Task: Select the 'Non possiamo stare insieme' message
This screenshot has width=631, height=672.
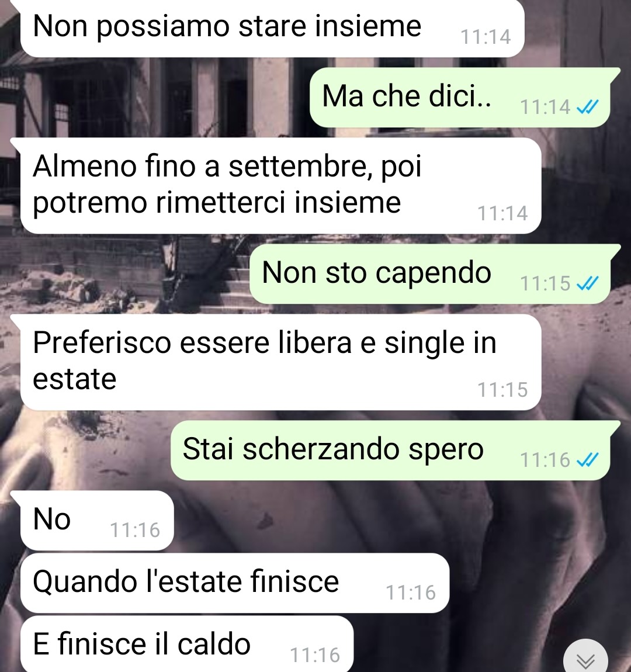Action: click(x=272, y=28)
